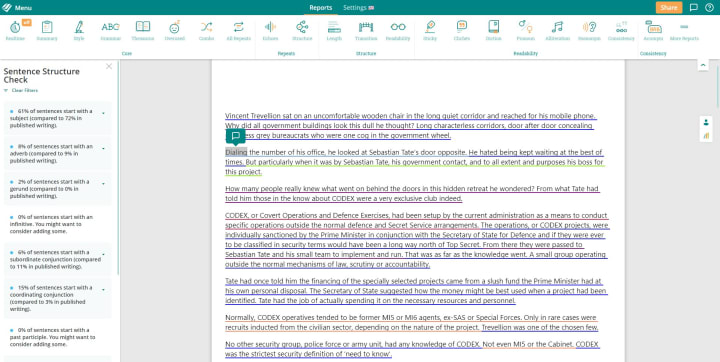Click the paragraph starting 'Normally, CODEX operatives'
720x362 pixels.
[x=411, y=322]
